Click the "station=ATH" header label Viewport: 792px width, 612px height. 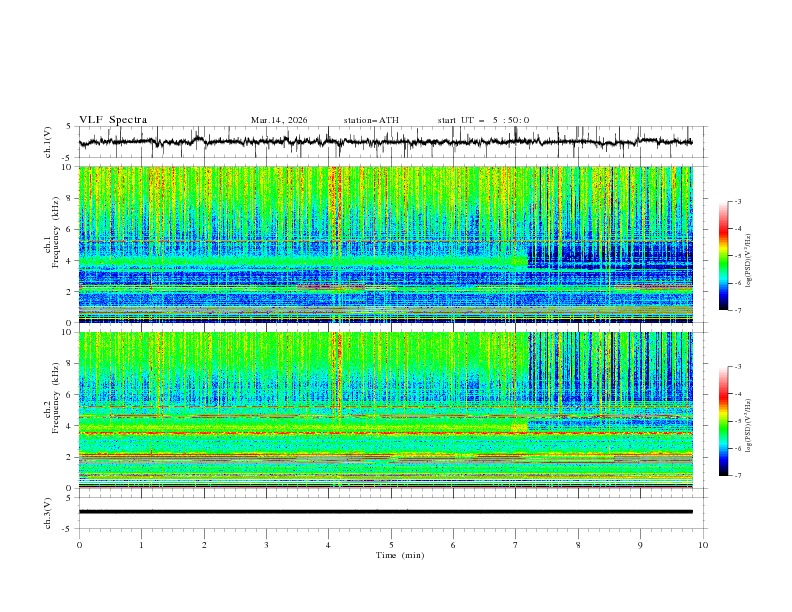click(x=371, y=120)
